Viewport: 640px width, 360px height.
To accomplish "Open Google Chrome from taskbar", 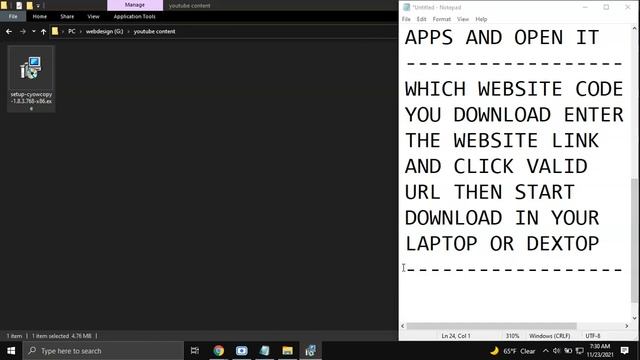I will pos(218,351).
